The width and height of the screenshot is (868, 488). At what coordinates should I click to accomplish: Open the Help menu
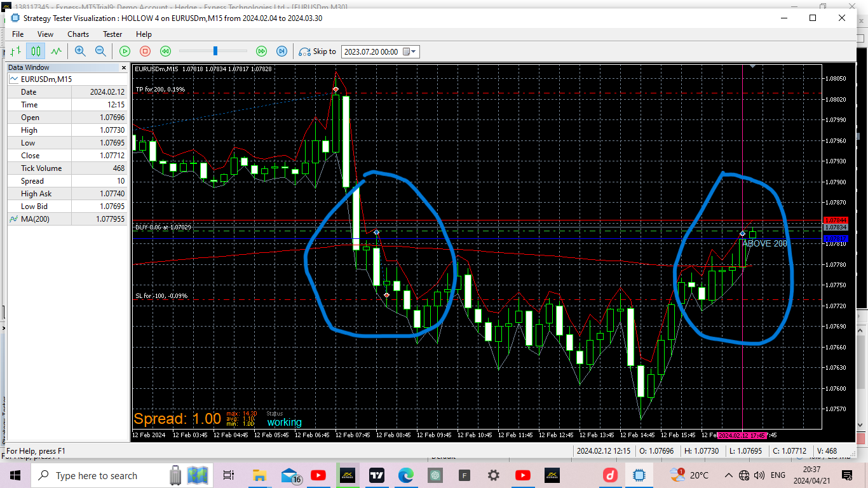pos(144,34)
